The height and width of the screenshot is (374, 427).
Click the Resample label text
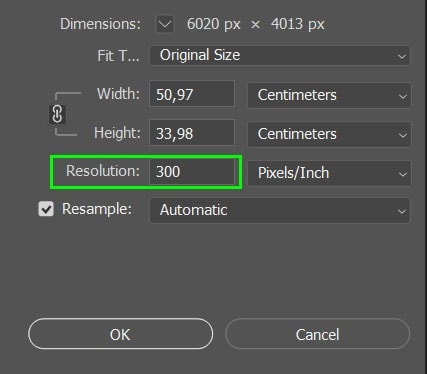97,209
